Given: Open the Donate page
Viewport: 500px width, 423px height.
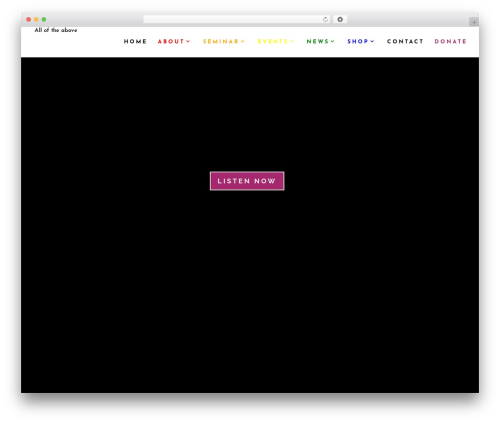Looking at the screenshot, I should 451,41.
